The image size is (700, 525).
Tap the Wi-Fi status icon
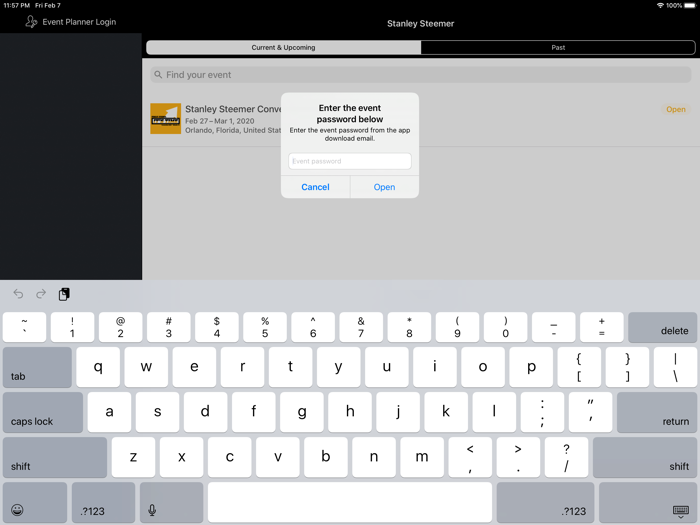click(660, 5)
